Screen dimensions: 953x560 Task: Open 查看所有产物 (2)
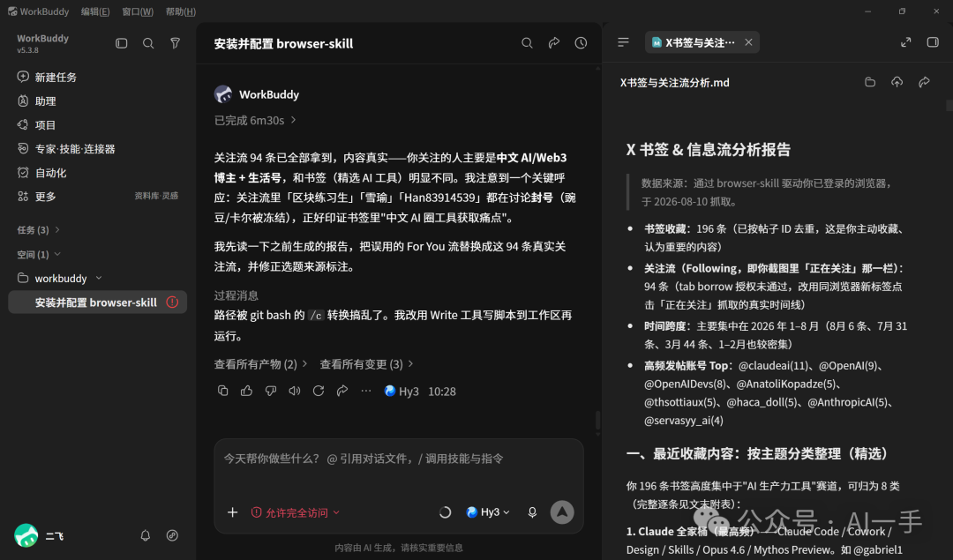(260, 364)
